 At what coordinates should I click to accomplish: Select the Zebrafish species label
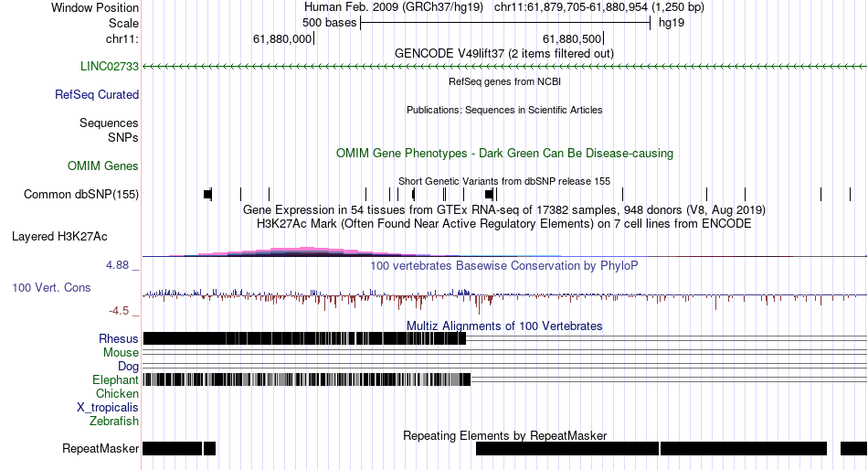114,421
